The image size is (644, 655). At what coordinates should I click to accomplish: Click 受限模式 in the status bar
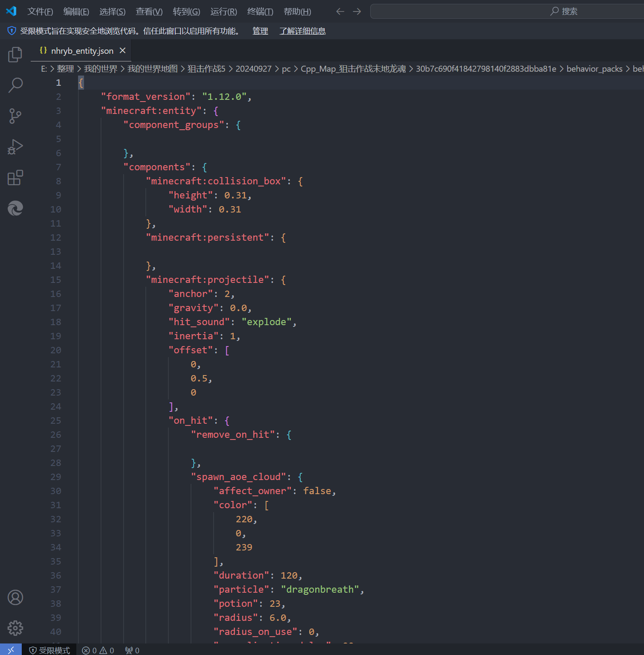click(49, 650)
